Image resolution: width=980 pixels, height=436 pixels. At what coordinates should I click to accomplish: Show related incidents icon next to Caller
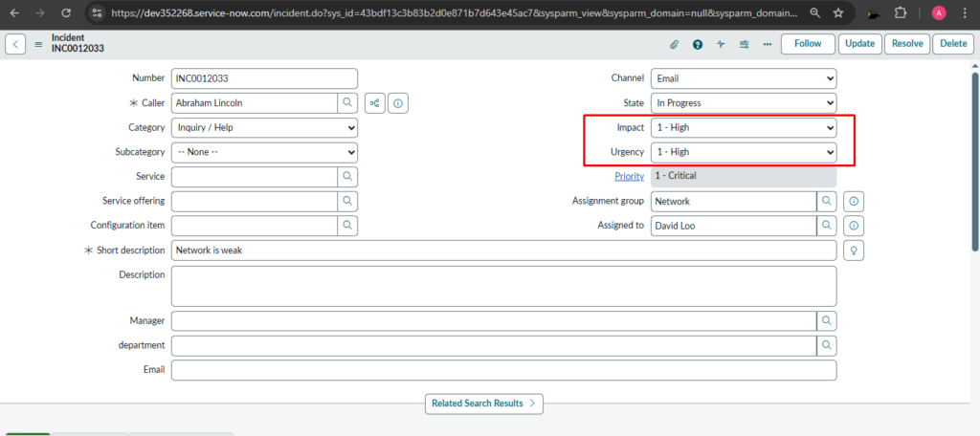click(374, 102)
